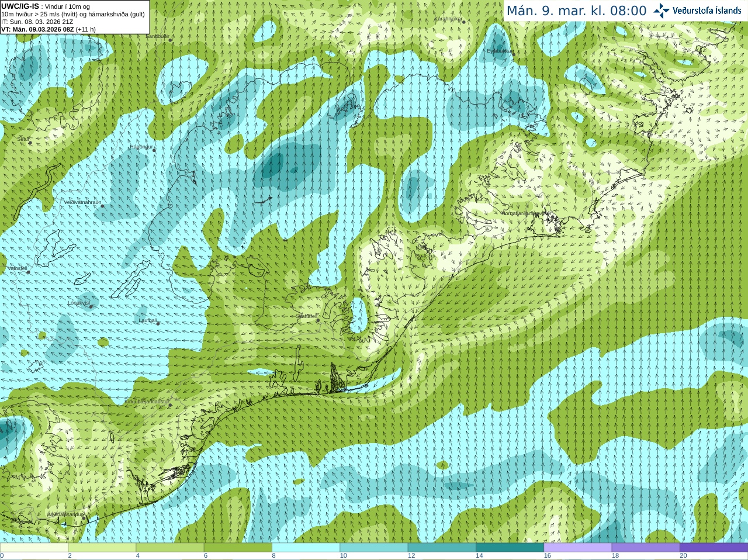Click the legend scale number 12

point(411,555)
